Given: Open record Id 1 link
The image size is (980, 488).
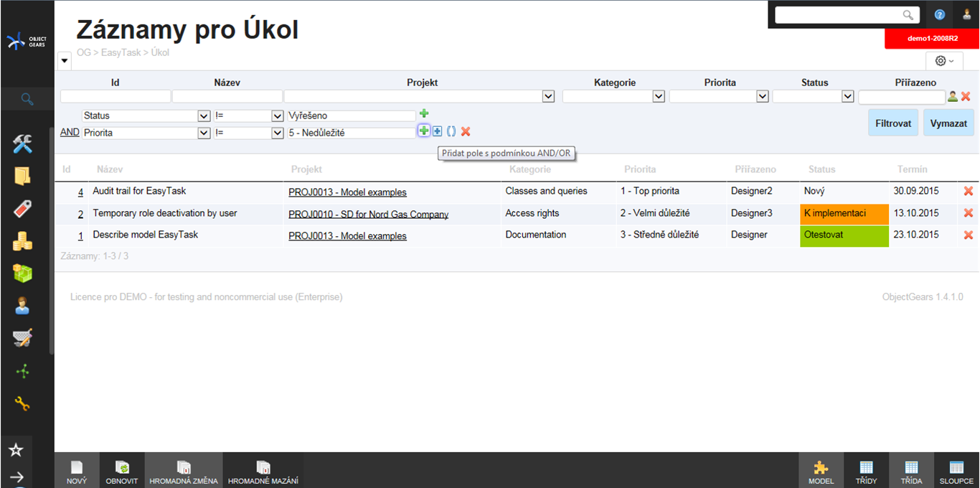Looking at the screenshot, I should [x=80, y=235].
